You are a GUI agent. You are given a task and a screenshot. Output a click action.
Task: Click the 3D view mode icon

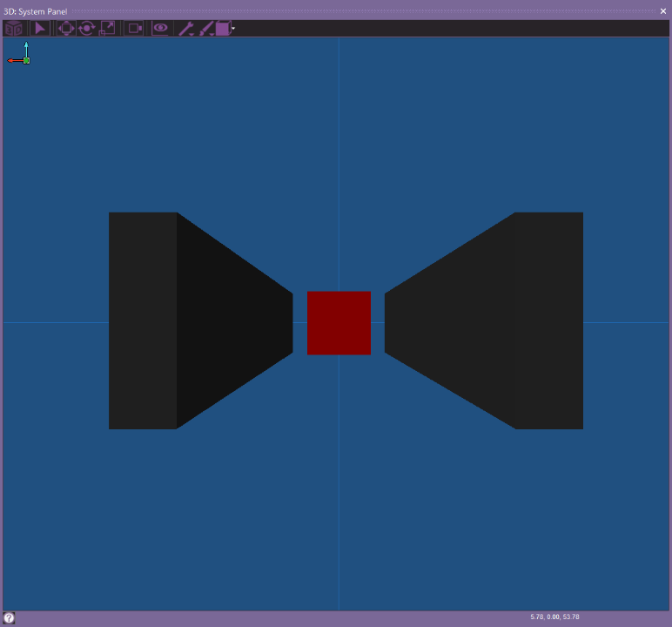click(x=13, y=29)
